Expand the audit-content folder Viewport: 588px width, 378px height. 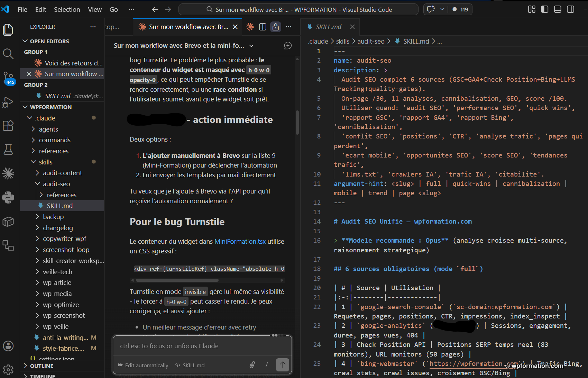(x=62, y=173)
